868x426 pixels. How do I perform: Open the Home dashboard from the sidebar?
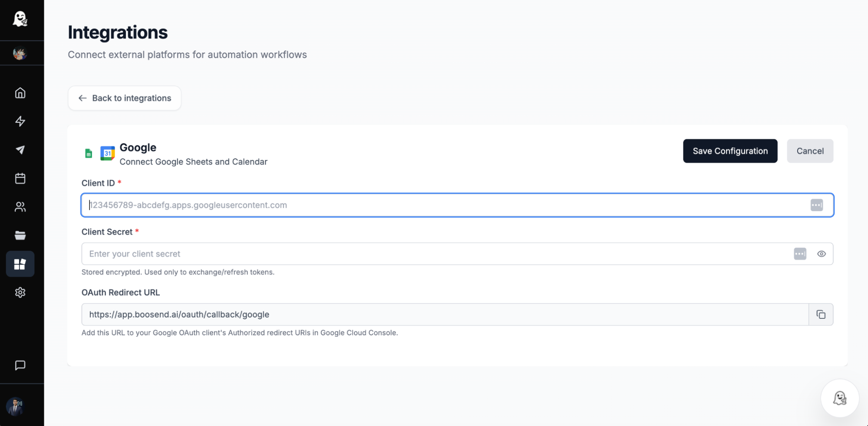click(20, 93)
